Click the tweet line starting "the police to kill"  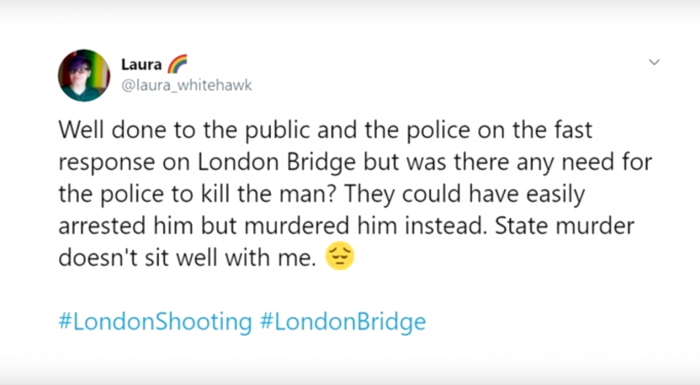point(321,194)
